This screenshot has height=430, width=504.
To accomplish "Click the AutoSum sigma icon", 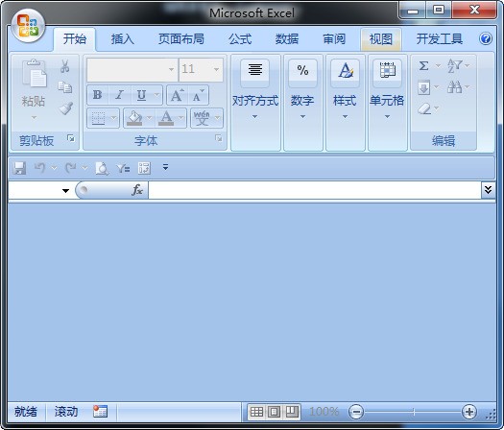I will (x=424, y=66).
